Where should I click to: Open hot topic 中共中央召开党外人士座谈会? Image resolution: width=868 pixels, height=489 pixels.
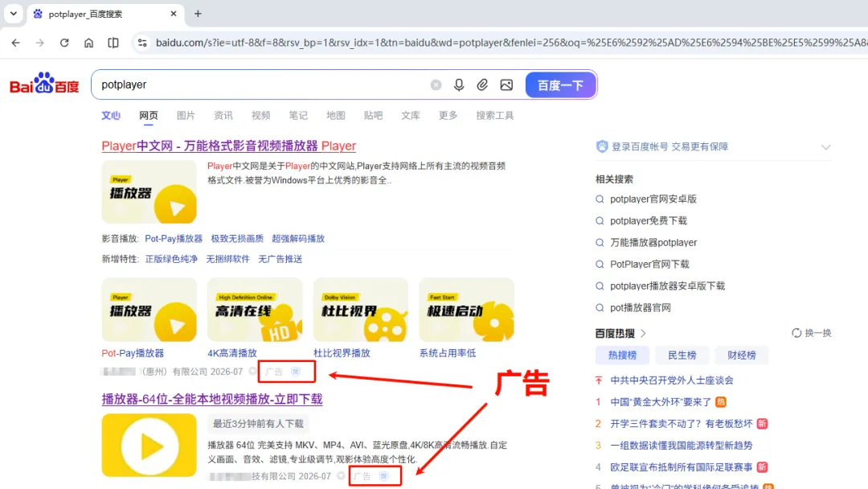[671, 380]
